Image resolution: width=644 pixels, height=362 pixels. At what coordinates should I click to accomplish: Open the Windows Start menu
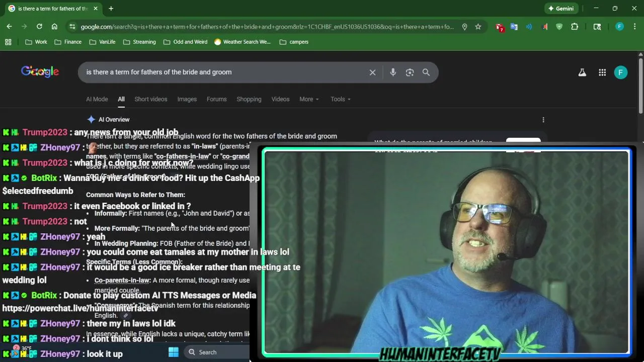(174, 352)
